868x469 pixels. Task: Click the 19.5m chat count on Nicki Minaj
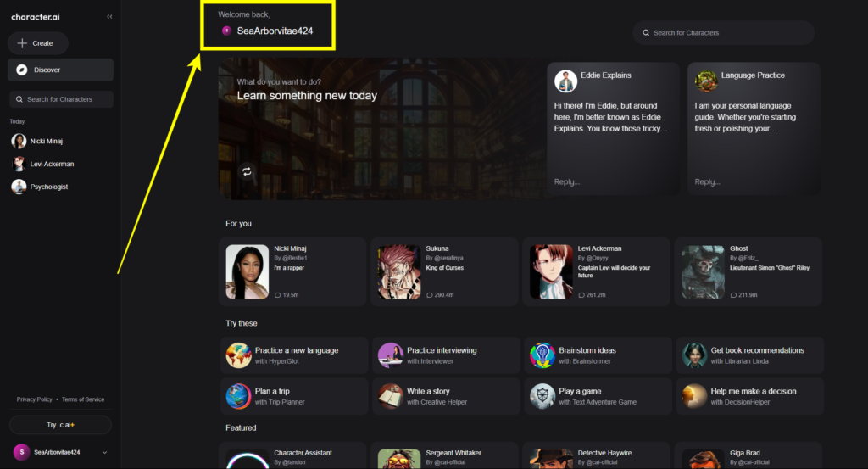click(x=287, y=295)
